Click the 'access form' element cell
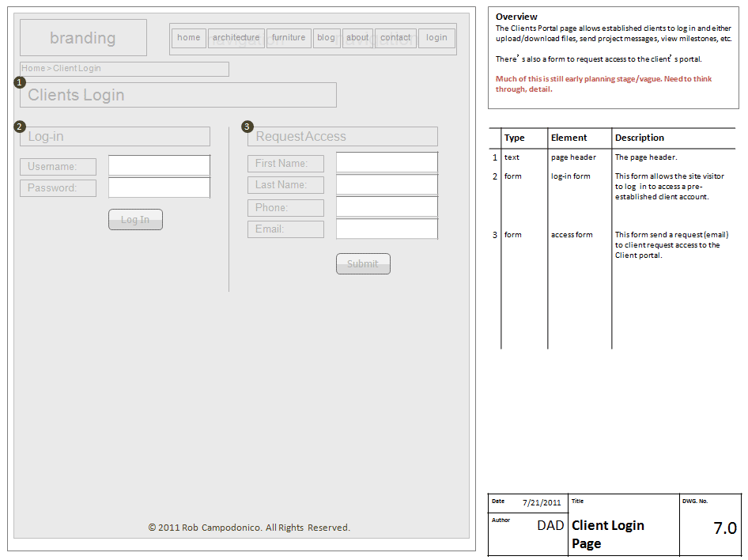Viewport: 748px width, 560px height. [x=572, y=235]
